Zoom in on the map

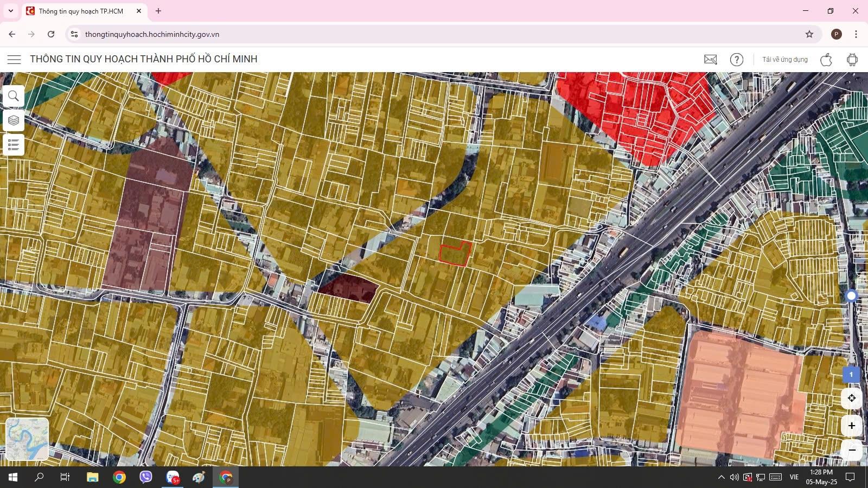851,426
